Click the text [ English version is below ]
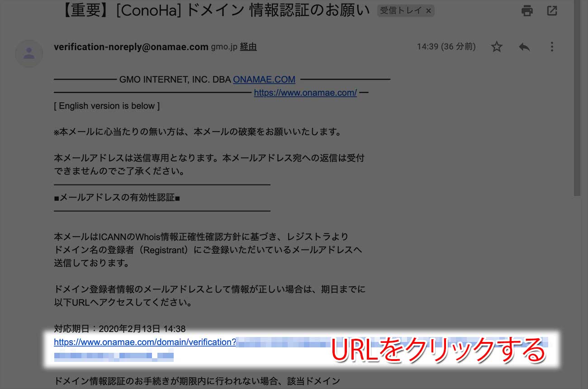This screenshot has width=588, height=389. tap(107, 106)
